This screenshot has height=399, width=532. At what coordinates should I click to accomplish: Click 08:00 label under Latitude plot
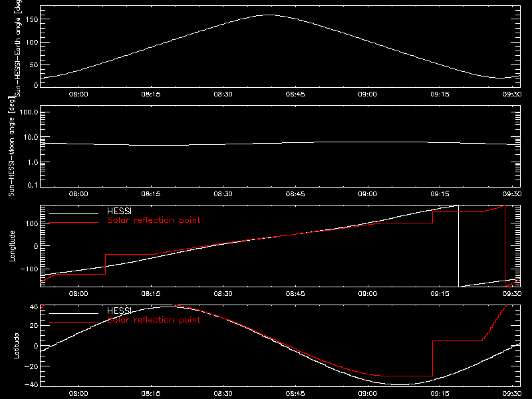point(78,394)
